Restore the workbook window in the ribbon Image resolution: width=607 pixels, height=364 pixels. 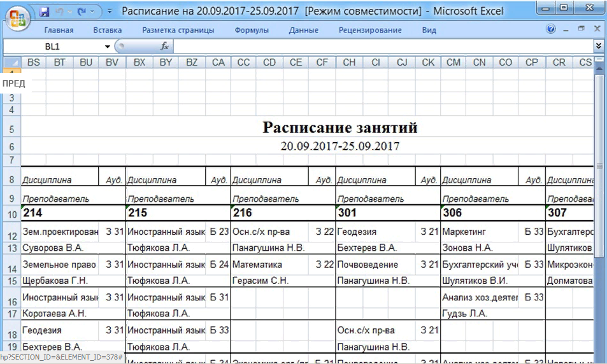pyautogui.click(x=581, y=30)
